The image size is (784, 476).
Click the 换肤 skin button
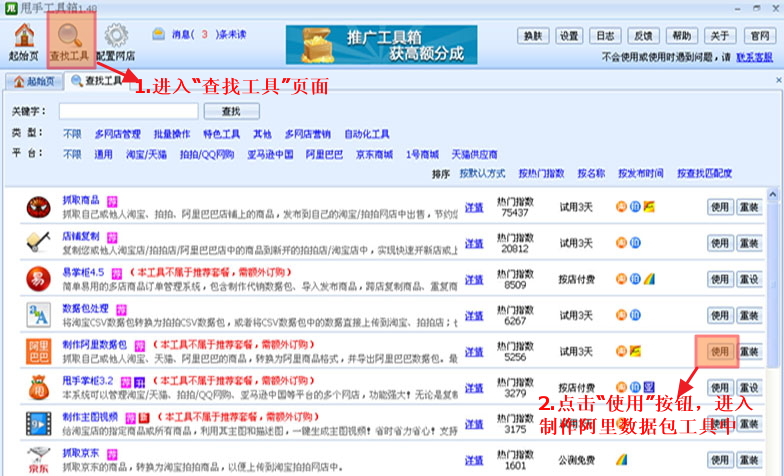[x=533, y=36]
